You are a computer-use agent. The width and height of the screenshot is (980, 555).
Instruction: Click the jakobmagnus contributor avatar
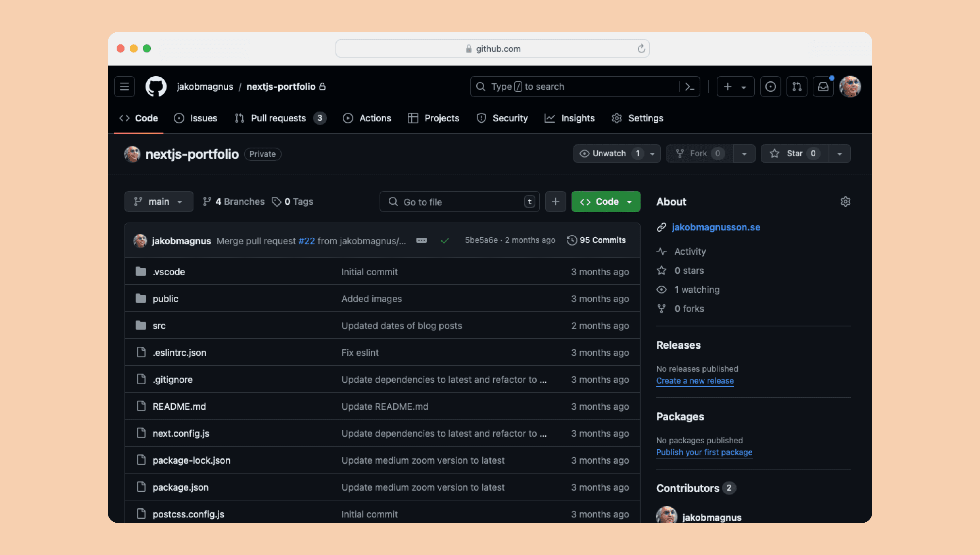click(x=666, y=515)
